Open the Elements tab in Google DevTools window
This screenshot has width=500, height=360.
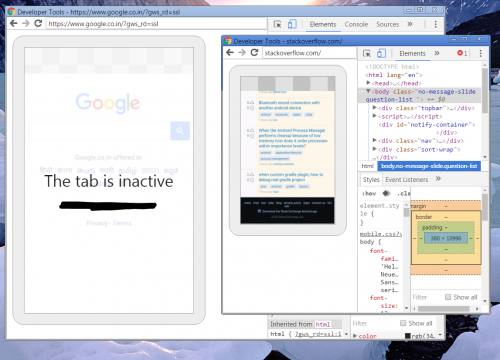323,24
